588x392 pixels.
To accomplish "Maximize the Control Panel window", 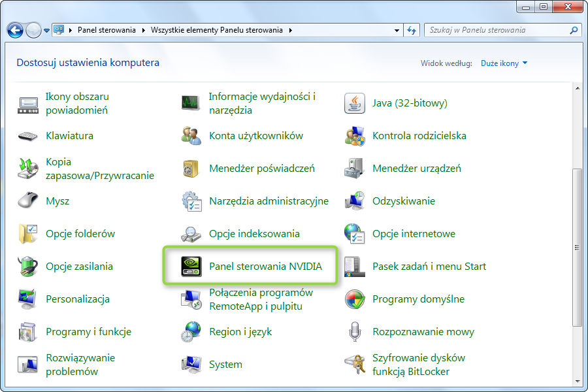I will [544, 7].
